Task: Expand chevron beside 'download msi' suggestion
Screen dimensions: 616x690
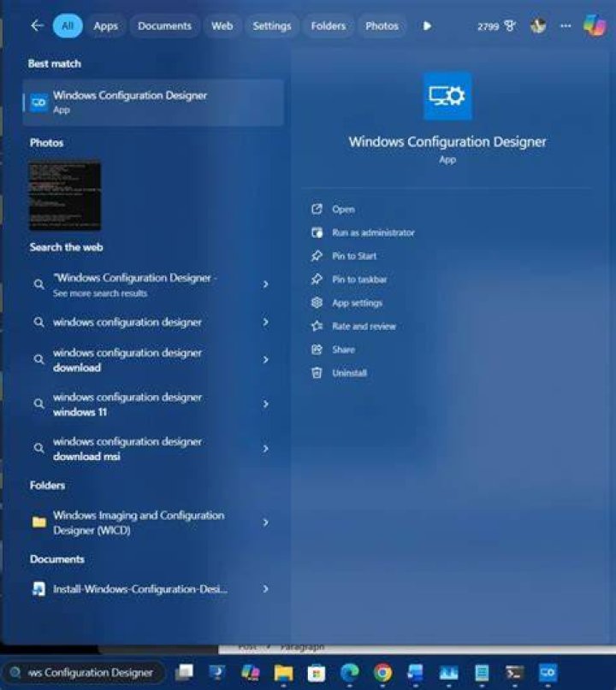Action: (265, 448)
